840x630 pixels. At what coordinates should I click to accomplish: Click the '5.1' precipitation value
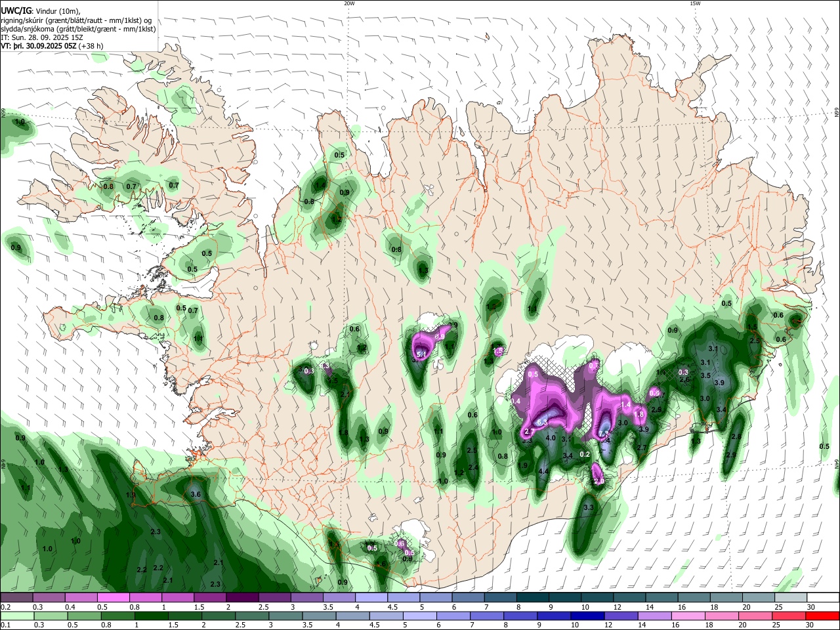(x=422, y=354)
